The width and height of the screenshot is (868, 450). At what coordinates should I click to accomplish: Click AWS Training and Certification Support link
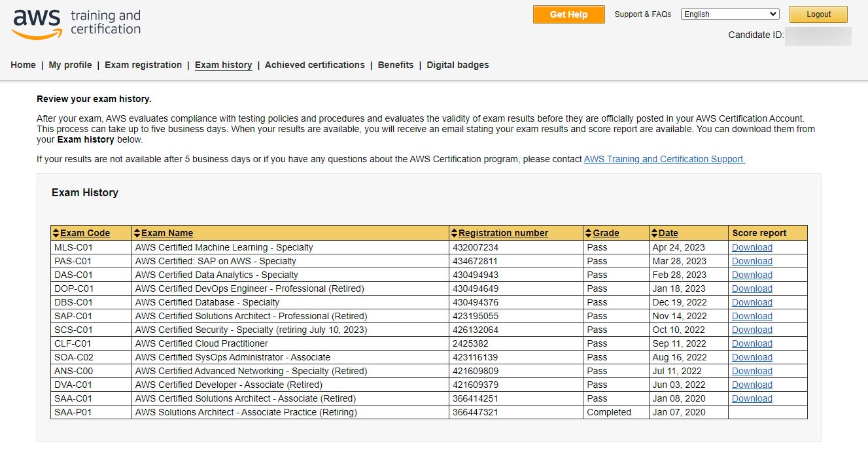pos(664,159)
